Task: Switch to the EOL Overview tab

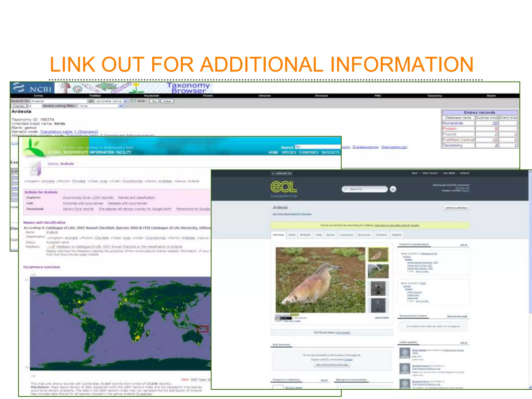Action: 278,235
